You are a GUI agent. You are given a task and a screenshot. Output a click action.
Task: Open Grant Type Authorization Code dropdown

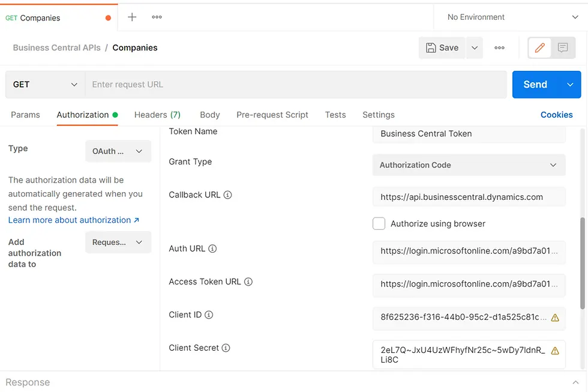[469, 165]
